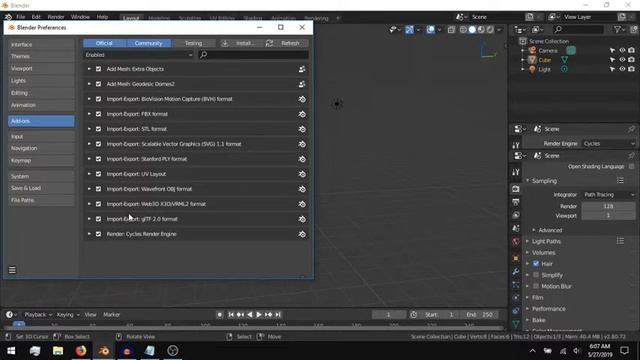
Task: Toggle the Community add-ons filter
Action: tap(149, 43)
